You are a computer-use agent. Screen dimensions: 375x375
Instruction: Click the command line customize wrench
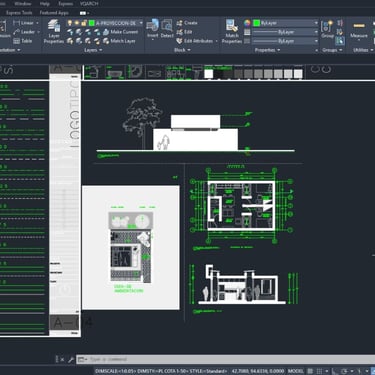point(71,359)
